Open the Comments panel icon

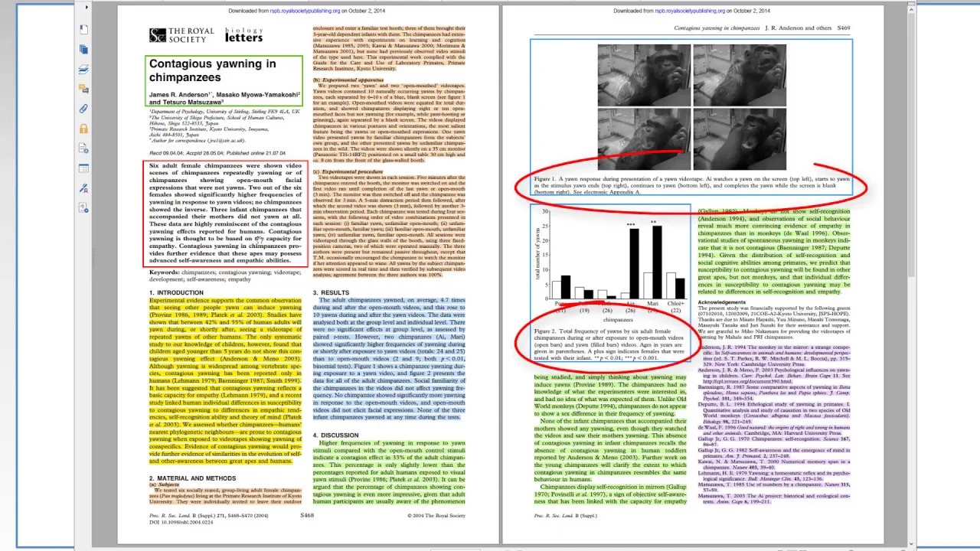click(83, 89)
